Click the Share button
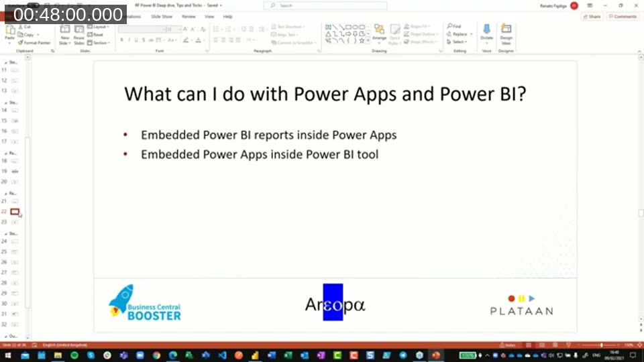 click(592, 16)
